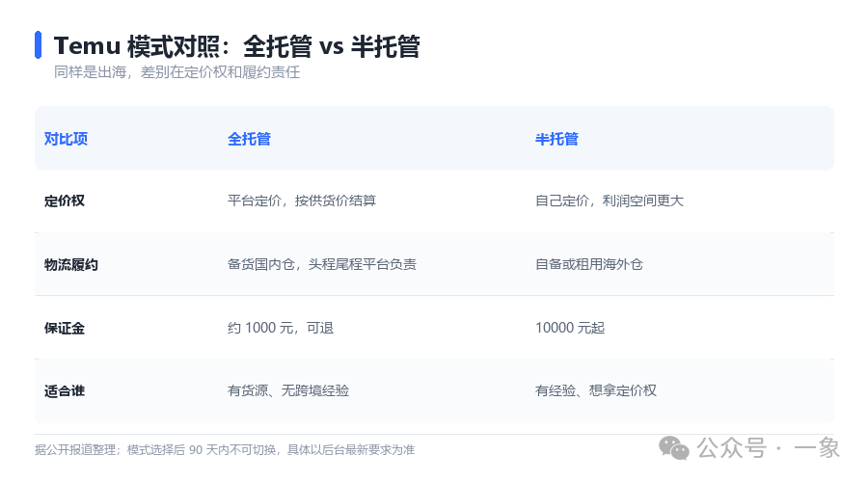The width and height of the screenshot is (868, 482).
Task: Select the cell "自己定价，利润空间更大"
Action: click(x=610, y=201)
